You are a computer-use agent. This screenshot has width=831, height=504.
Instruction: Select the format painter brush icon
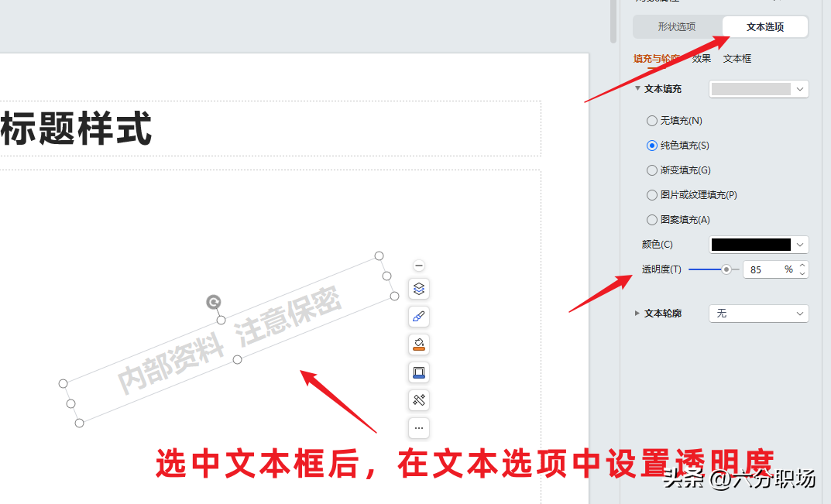419,317
